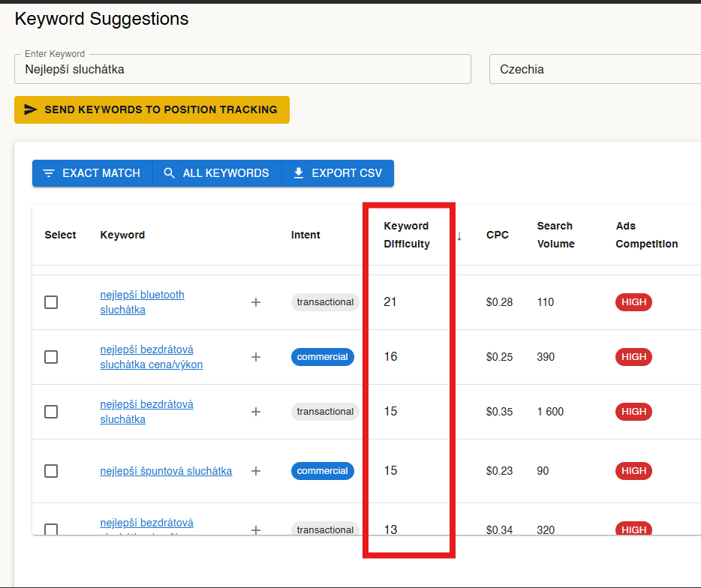This screenshot has width=701, height=588.
Task: Click plus icon beside nejlepší bluetooth sluchátka
Action: pos(256,302)
